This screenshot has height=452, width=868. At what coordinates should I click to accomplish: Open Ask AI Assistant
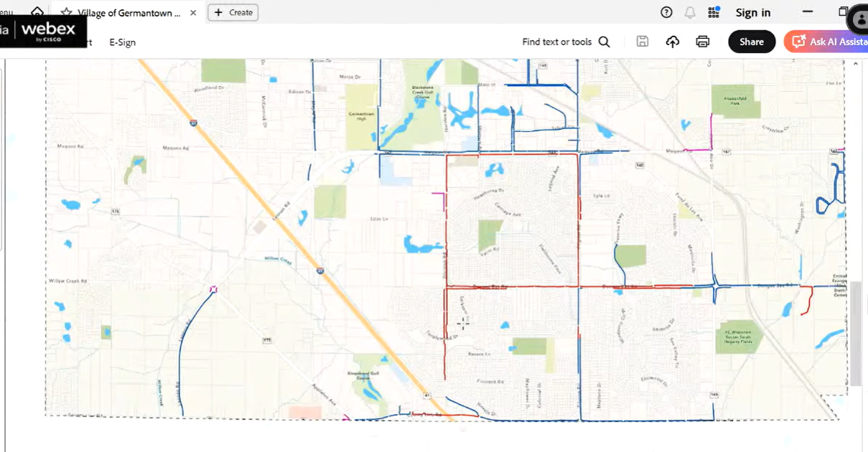[826, 42]
